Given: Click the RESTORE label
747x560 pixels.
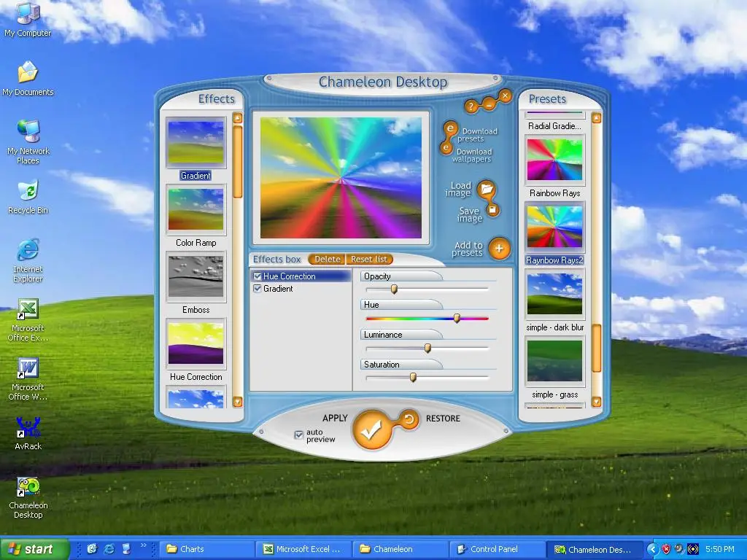Looking at the screenshot, I should coord(443,419).
